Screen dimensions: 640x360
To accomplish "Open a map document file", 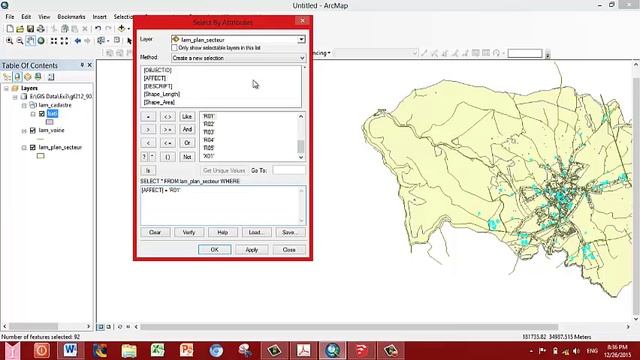I will pos(20,29).
